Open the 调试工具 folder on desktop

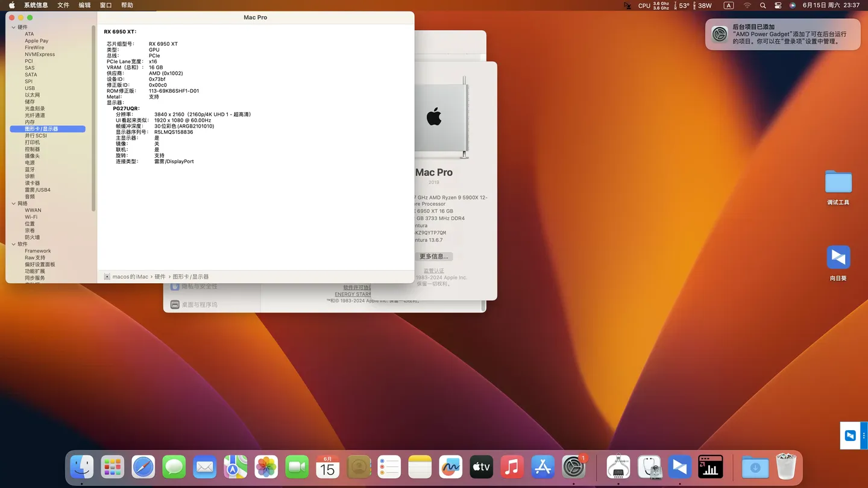(838, 183)
